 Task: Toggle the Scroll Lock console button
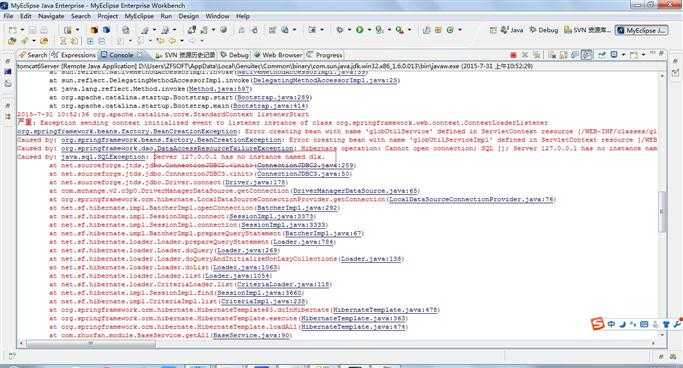[563, 55]
